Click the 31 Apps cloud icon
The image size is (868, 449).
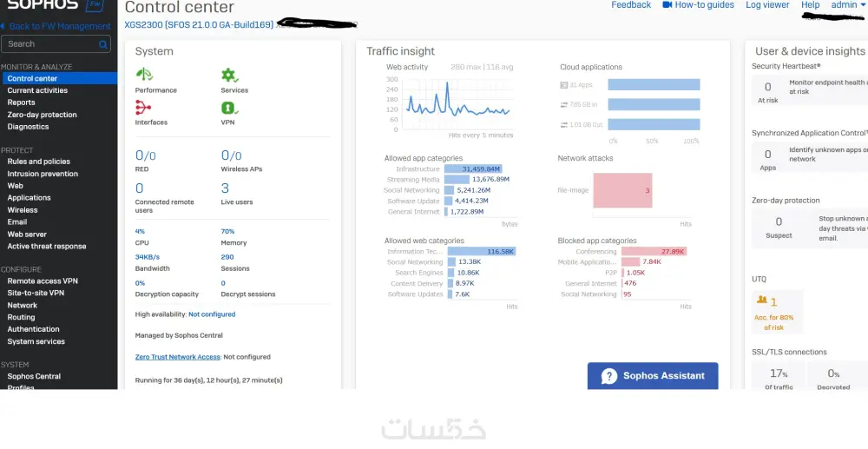[564, 85]
